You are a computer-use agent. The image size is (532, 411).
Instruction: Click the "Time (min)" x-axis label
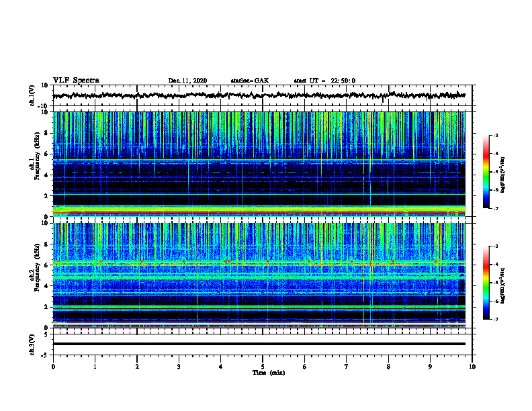pyautogui.click(x=269, y=373)
